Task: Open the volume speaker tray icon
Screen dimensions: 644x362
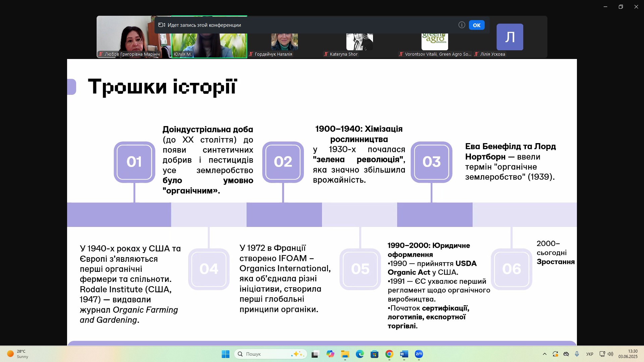Action: point(610,354)
